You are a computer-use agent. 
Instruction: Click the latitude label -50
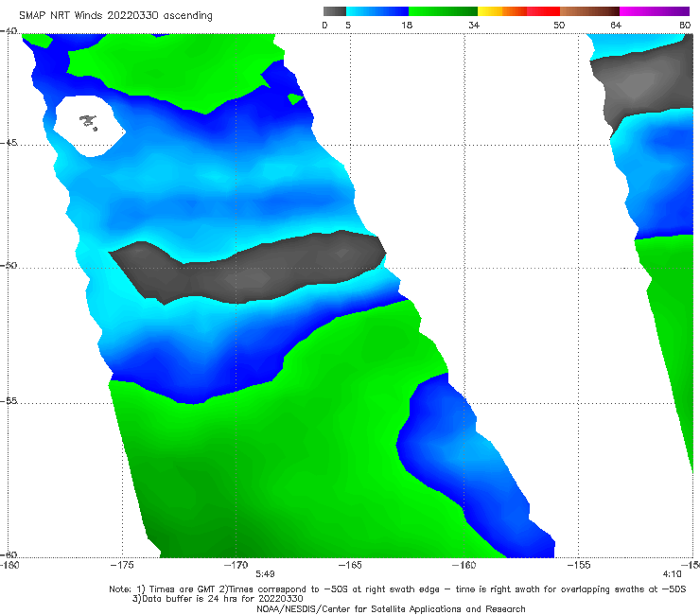(x=9, y=266)
